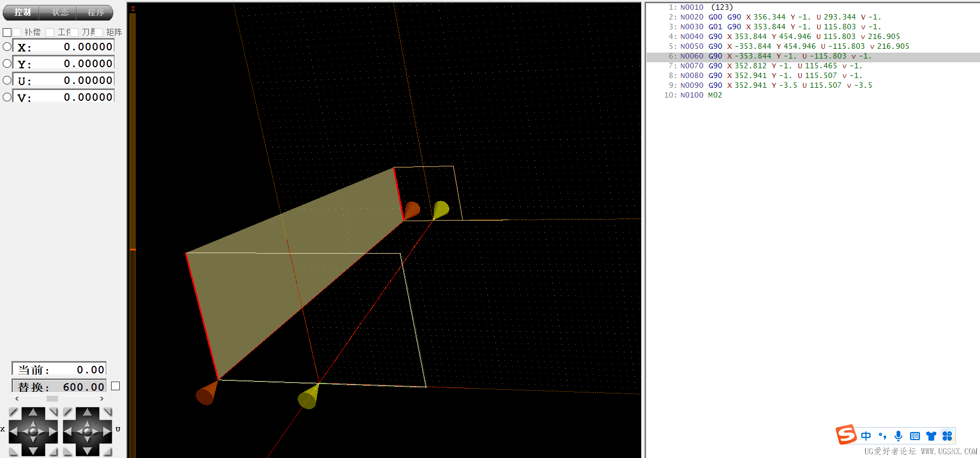
Task: Jog U pad upper-left diagonal corner button
Action: point(67,411)
